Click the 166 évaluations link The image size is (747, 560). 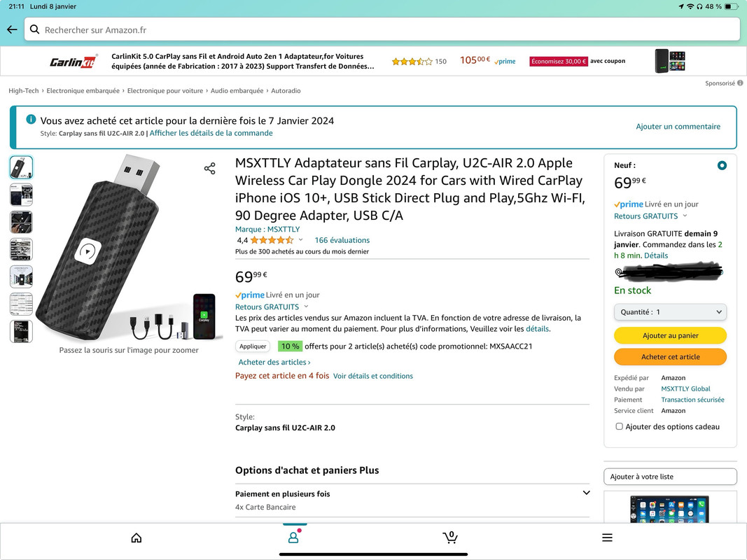pos(342,240)
